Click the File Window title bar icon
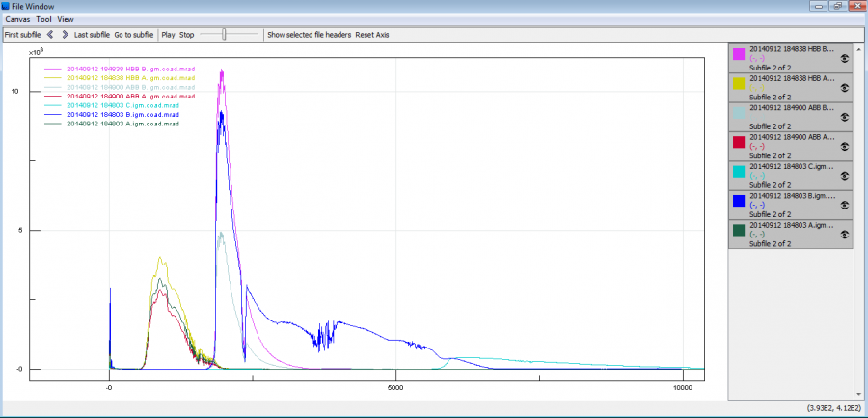The image size is (868, 418). click(6, 6)
